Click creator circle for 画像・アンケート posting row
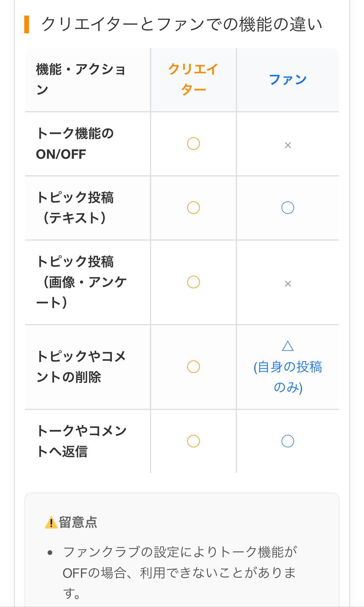Viewport: 364px width, 607px height. pyautogui.click(x=193, y=282)
